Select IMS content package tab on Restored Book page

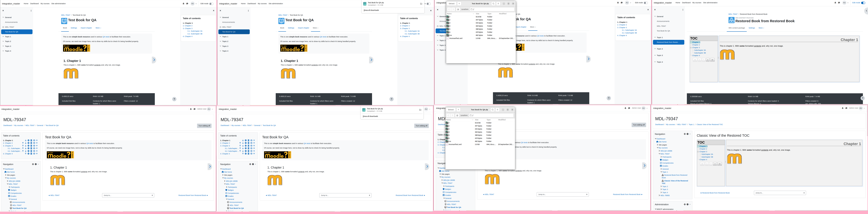tap(737, 28)
